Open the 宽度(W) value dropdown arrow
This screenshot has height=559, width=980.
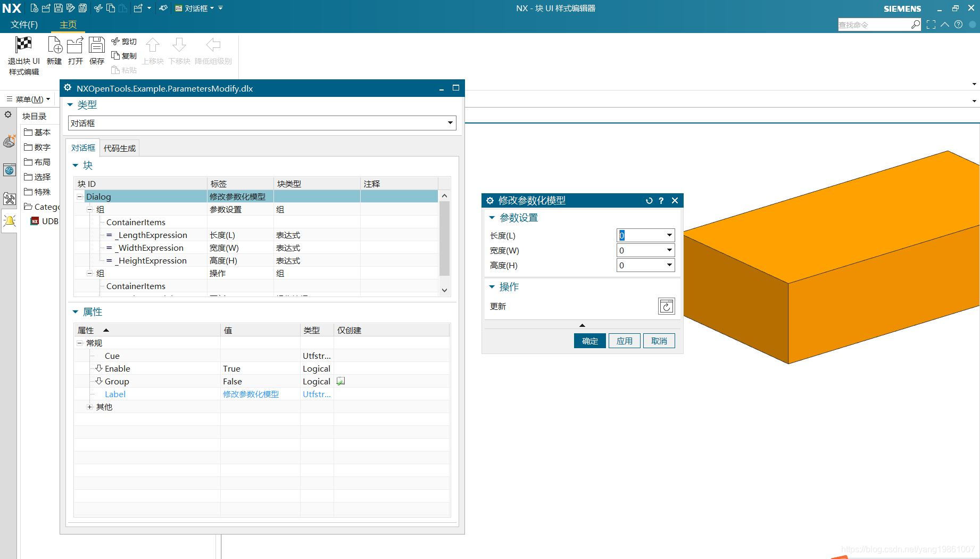[x=669, y=250]
